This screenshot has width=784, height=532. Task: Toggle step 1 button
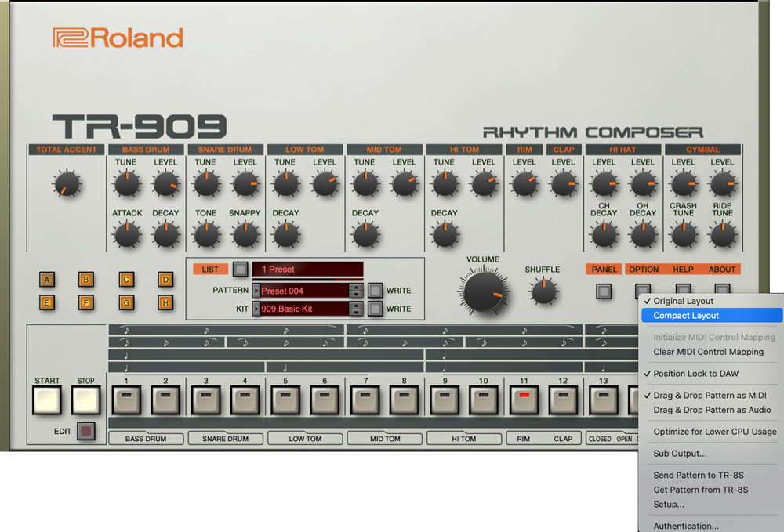coord(126,400)
